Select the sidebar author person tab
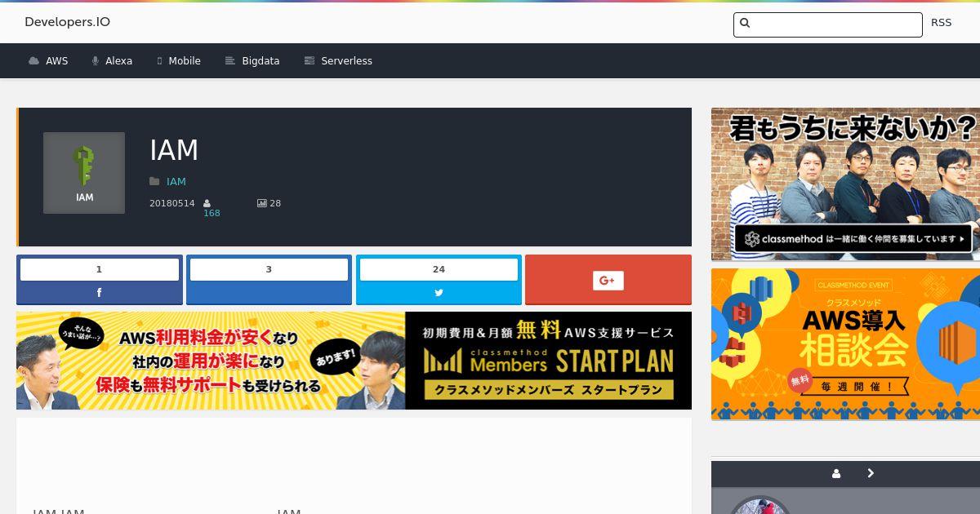Screen dimensions: 980x514 [x=836, y=473]
